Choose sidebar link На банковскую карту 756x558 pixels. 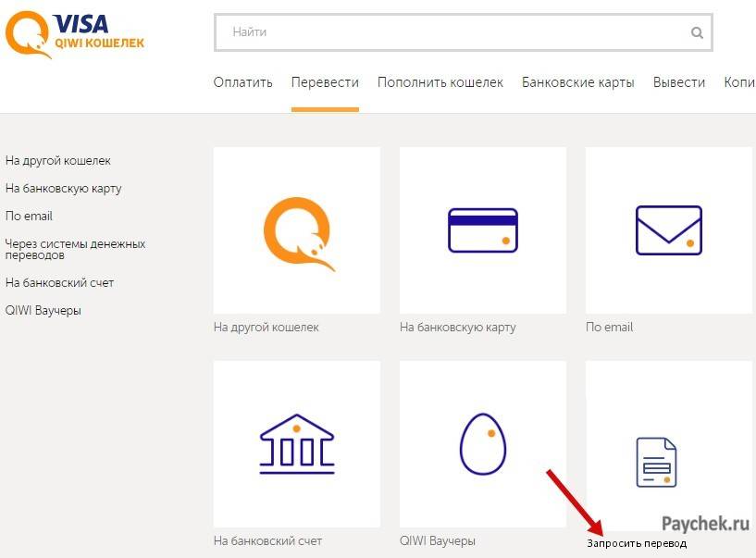[x=63, y=189]
